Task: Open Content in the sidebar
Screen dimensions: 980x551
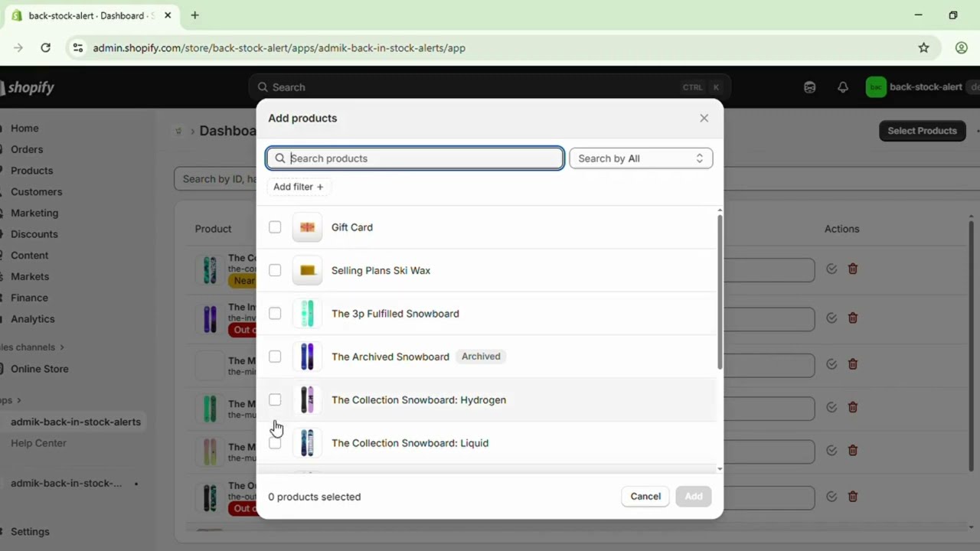Action: click(29, 256)
